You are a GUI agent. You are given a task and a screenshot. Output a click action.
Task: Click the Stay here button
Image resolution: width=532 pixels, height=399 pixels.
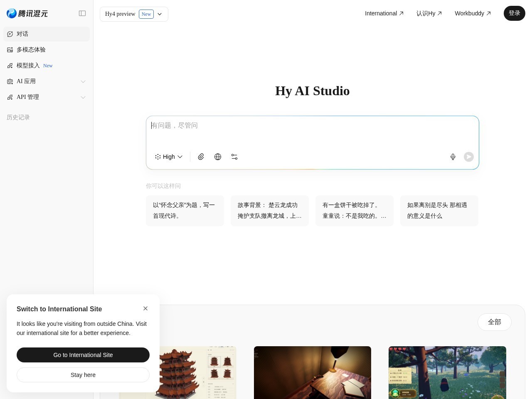tap(83, 375)
